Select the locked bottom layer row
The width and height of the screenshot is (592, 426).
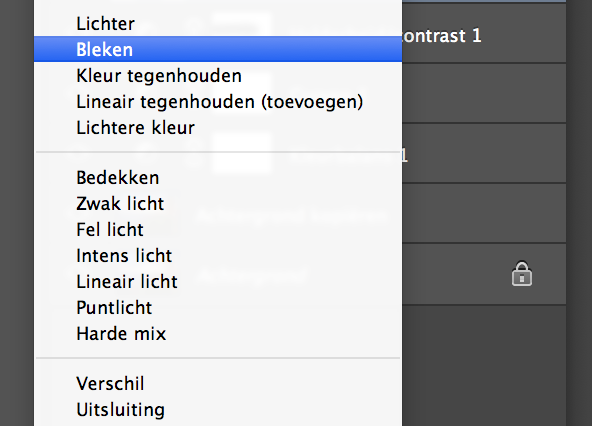click(484, 274)
